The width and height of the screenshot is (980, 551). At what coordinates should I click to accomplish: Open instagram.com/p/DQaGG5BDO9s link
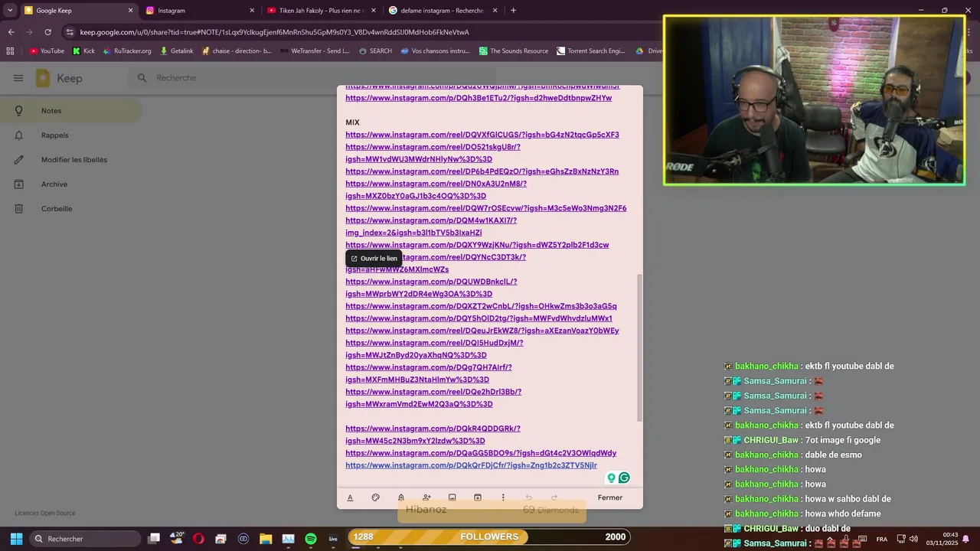point(481,453)
